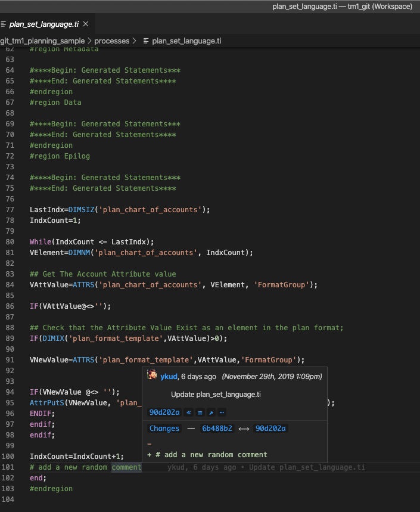Click the double-chevron open changes icon
This screenshot has width=420, height=512.
point(189,412)
